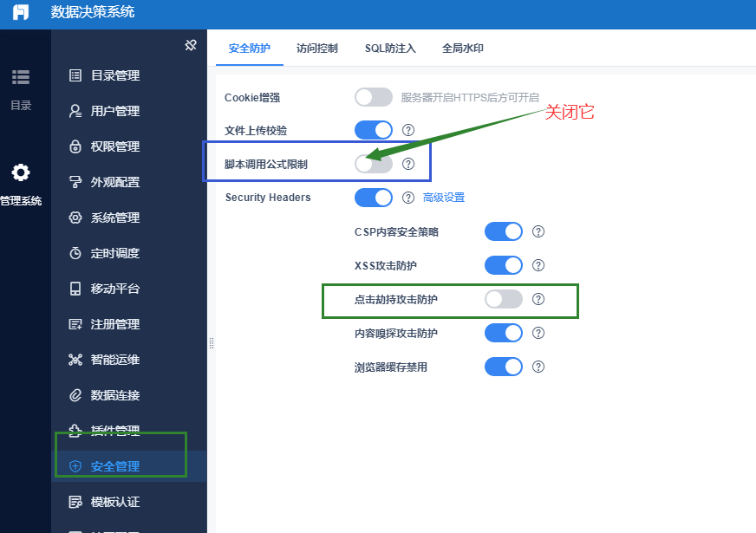This screenshot has width=756, height=533.
Task: Open the 目录 directory list icon
Action: [21, 77]
